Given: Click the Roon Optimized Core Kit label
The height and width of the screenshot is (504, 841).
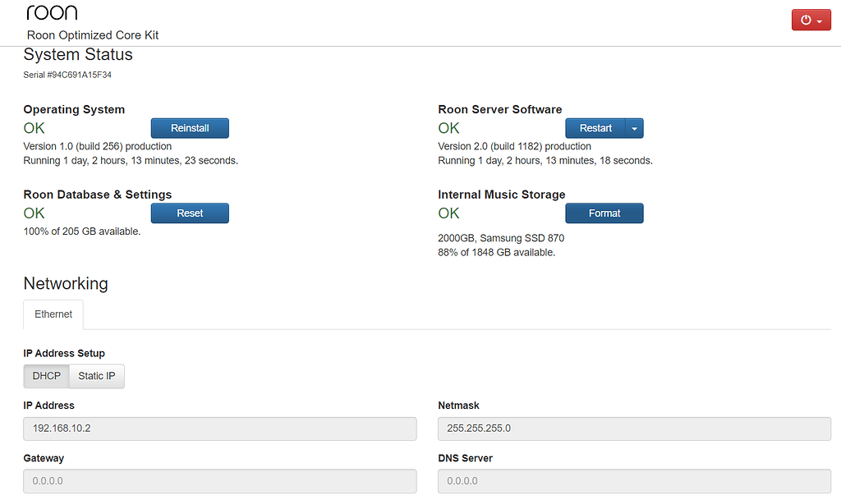Looking at the screenshot, I should pos(92,35).
